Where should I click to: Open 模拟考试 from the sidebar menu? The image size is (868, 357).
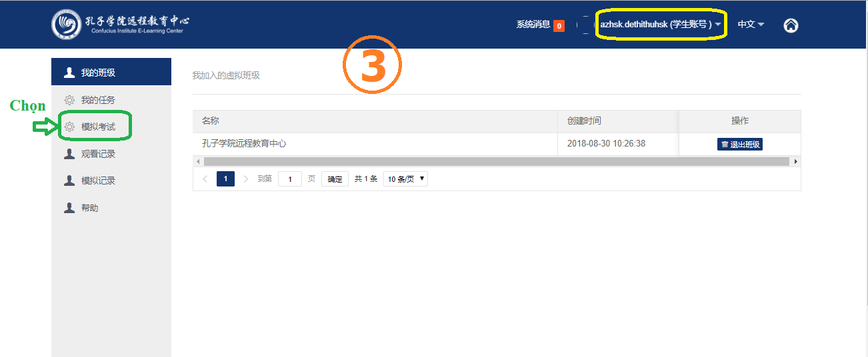(x=98, y=127)
